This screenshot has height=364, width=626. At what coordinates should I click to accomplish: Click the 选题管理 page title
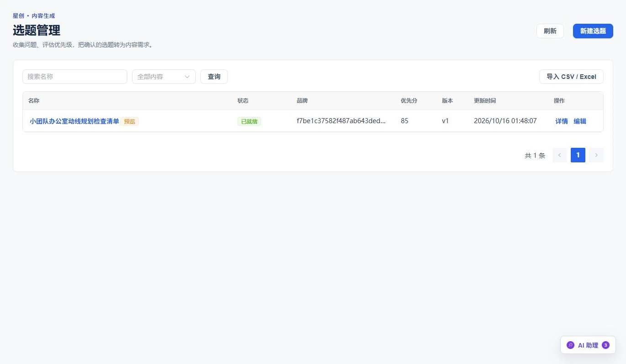pos(37,31)
